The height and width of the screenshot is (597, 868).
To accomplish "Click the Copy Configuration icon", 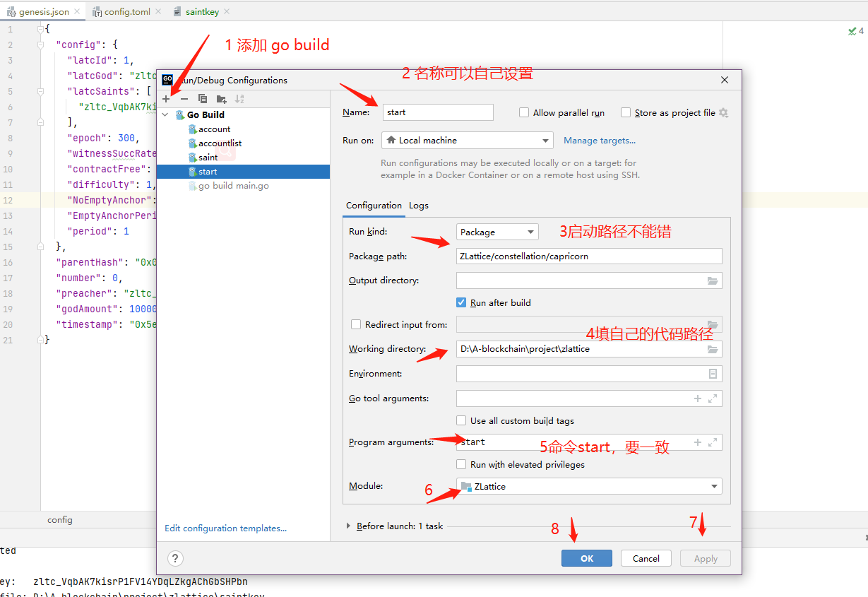I will pyautogui.click(x=203, y=99).
